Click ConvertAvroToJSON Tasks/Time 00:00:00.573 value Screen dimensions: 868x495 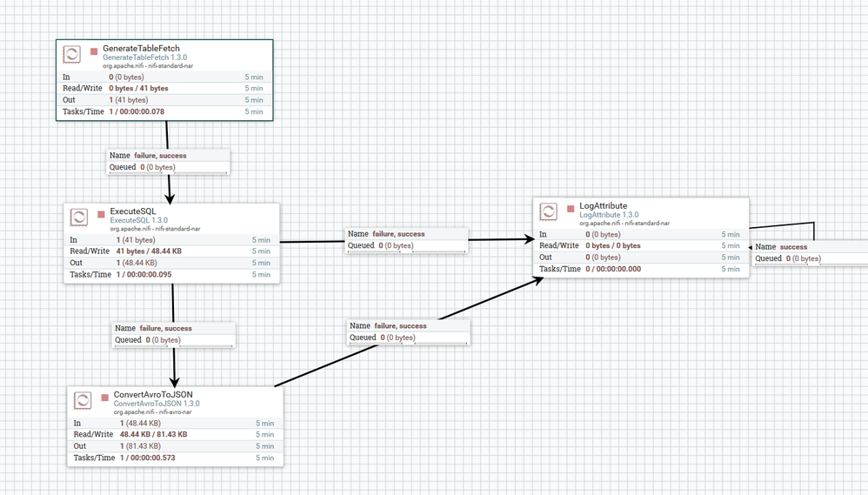[153, 458]
